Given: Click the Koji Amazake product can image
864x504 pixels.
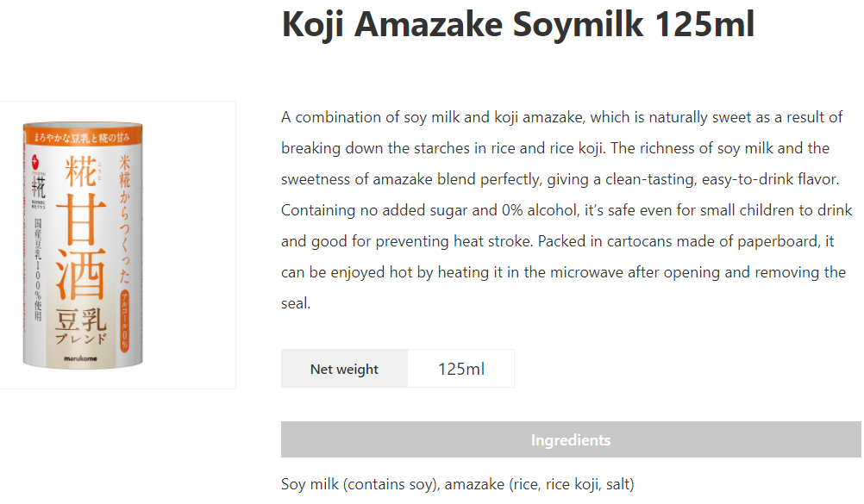Looking at the screenshot, I should click(83, 246).
